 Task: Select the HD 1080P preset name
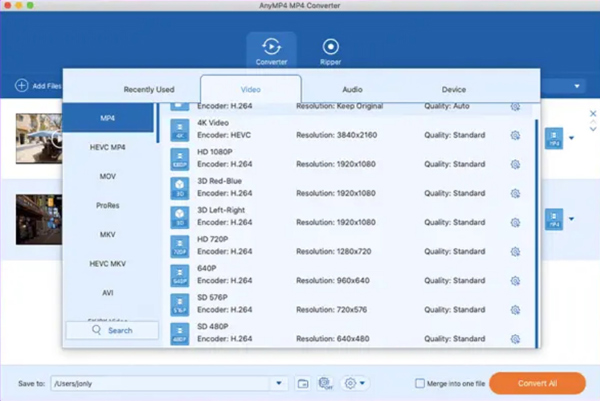[215, 152]
